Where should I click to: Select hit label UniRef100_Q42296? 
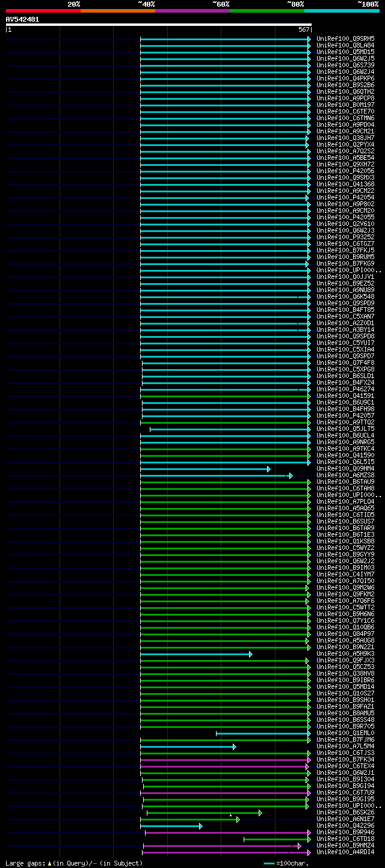345,825
